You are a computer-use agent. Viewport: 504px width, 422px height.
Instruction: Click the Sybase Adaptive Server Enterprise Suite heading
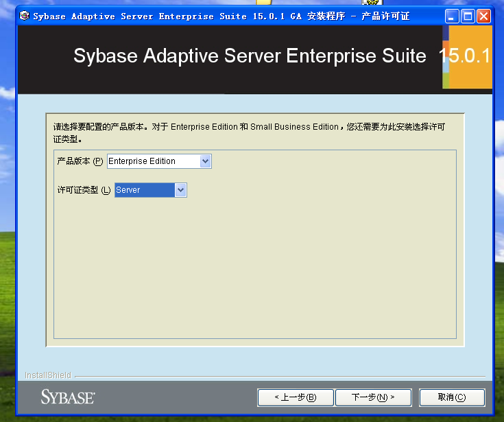[x=250, y=56]
